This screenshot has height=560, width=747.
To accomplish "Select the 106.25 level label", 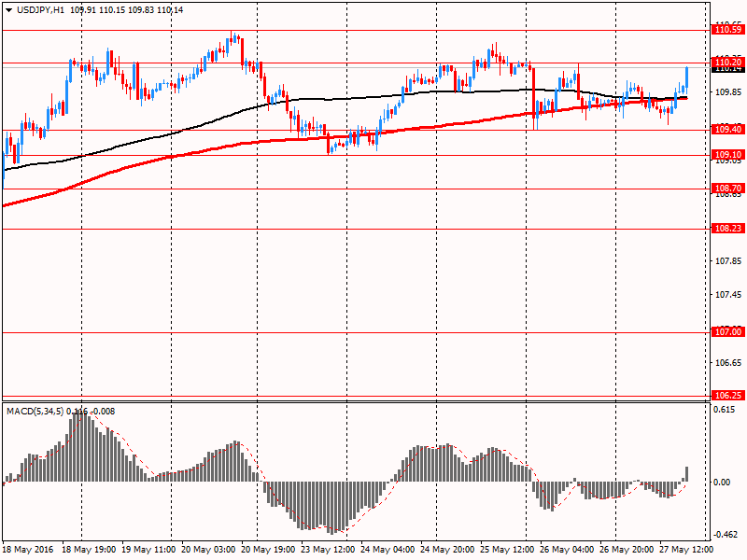I will (728, 395).
